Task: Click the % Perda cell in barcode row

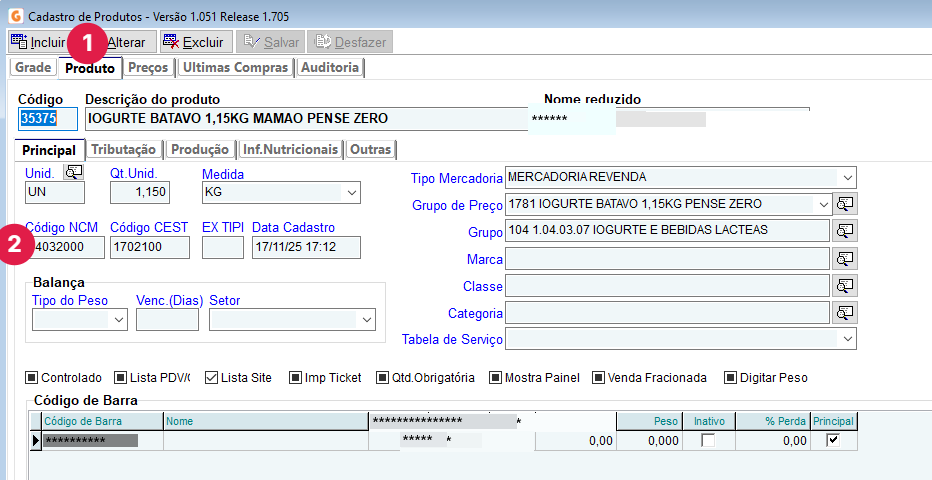Action: (773, 441)
